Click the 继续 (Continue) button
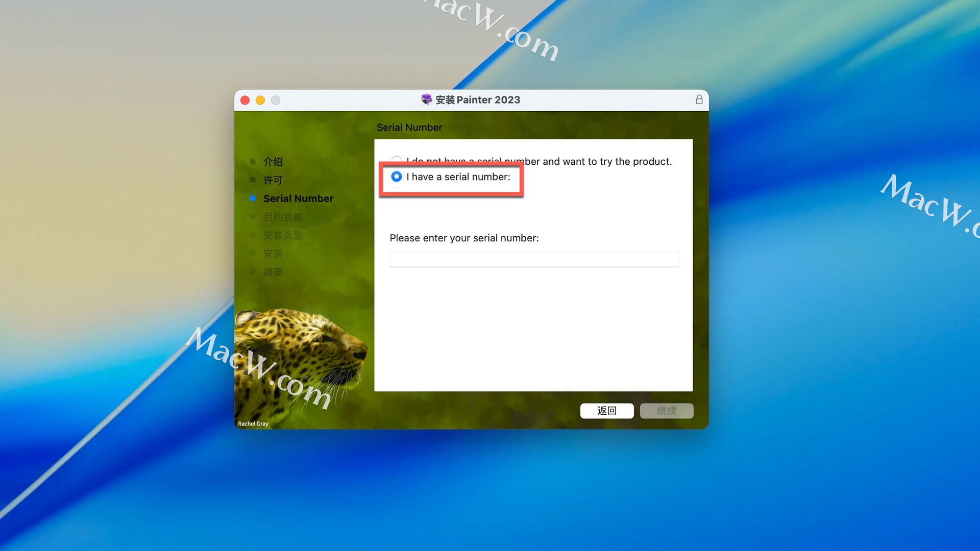Screen dimensions: 980x551 click(667, 411)
